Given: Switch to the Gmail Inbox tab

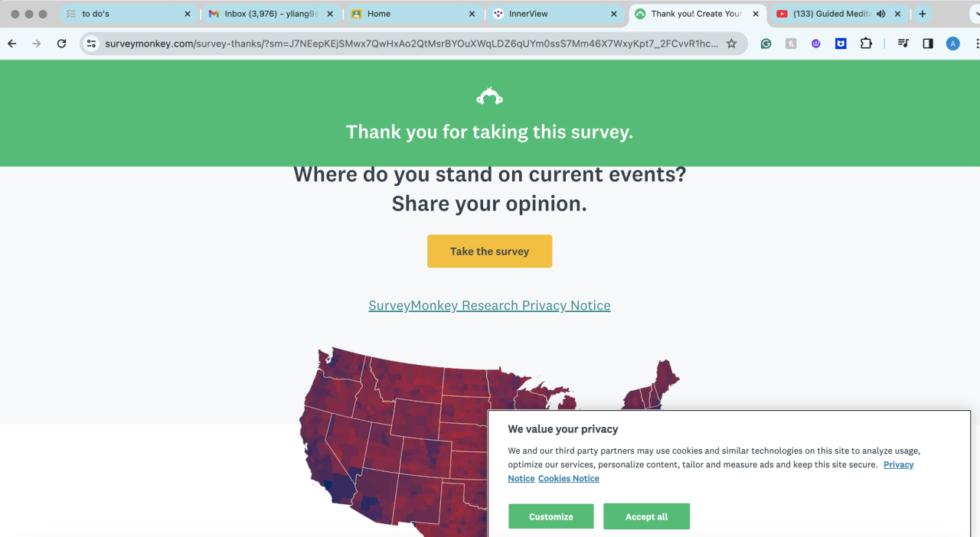Looking at the screenshot, I should 268,14.
